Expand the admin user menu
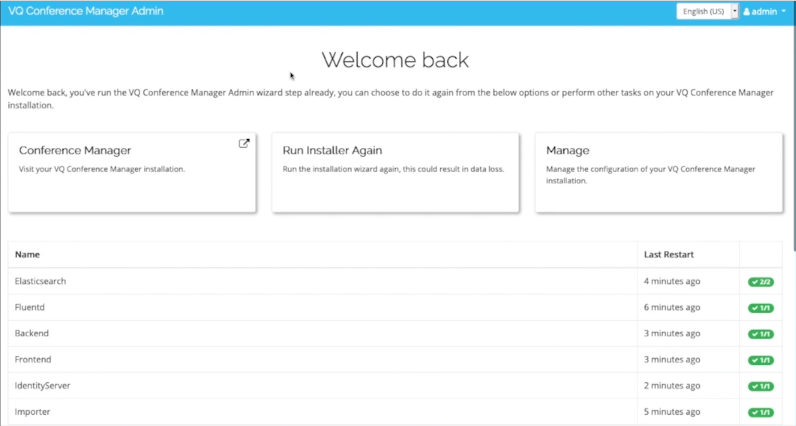Viewport: 796px width, 426px height. [765, 12]
